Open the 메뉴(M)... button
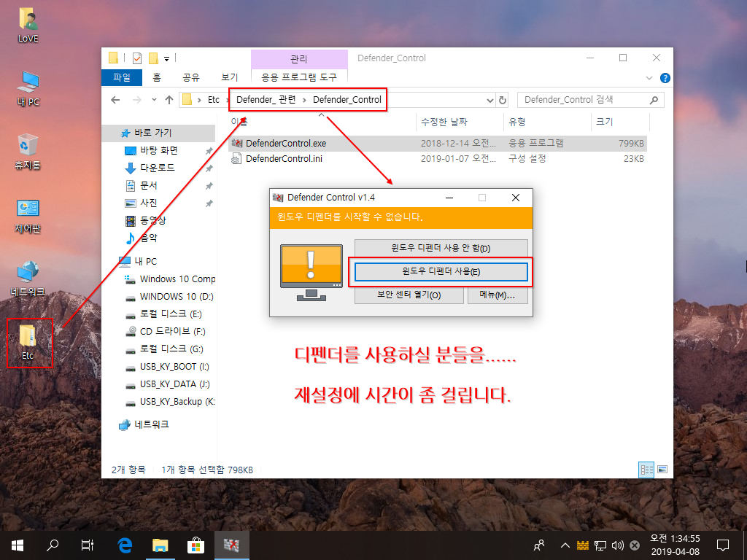Viewport: 747px width, 560px height. click(498, 295)
